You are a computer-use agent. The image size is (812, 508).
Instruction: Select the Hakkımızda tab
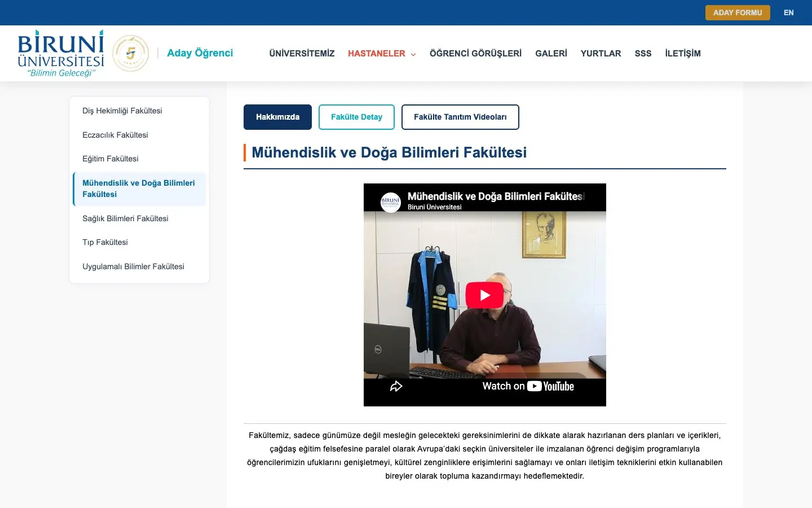tap(277, 117)
